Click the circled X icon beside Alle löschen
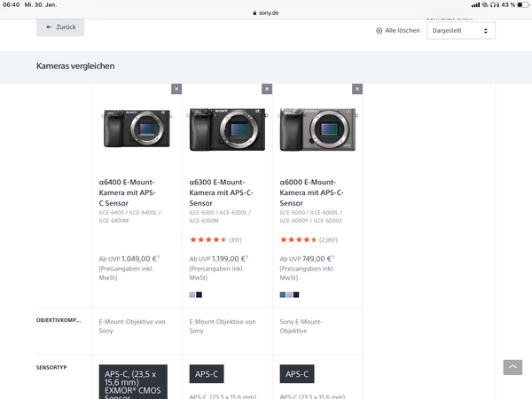532x399 pixels. coord(379,30)
